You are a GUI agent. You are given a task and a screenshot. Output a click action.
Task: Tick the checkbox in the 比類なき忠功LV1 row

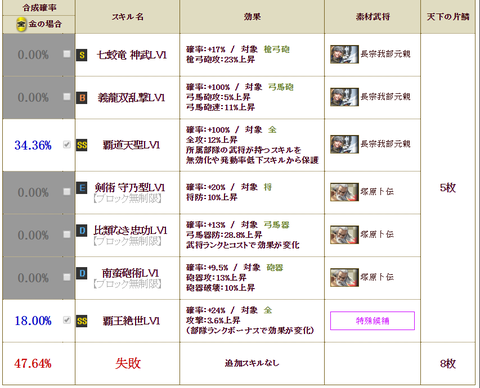click(67, 234)
